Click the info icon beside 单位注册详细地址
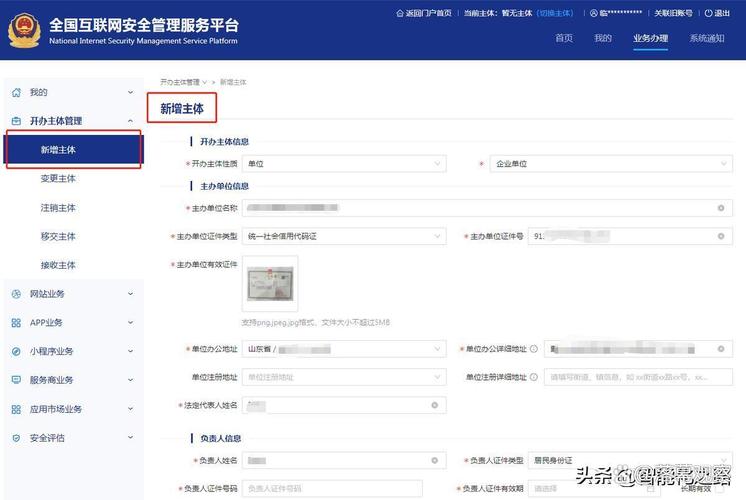The height and width of the screenshot is (500, 746). [x=534, y=377]
